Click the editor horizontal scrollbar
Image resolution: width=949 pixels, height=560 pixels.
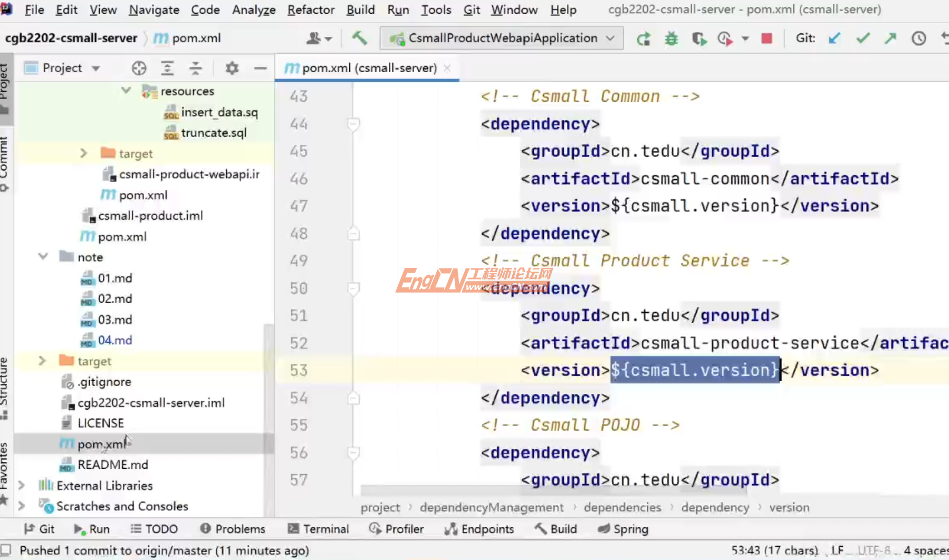pos(553,491)
